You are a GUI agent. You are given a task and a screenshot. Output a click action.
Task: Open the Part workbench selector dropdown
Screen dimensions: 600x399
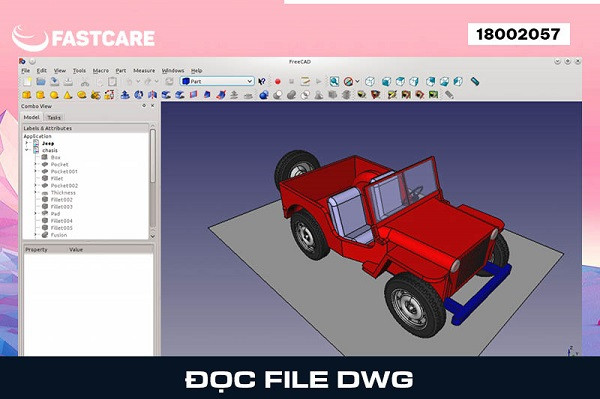[x=217, y=81]
